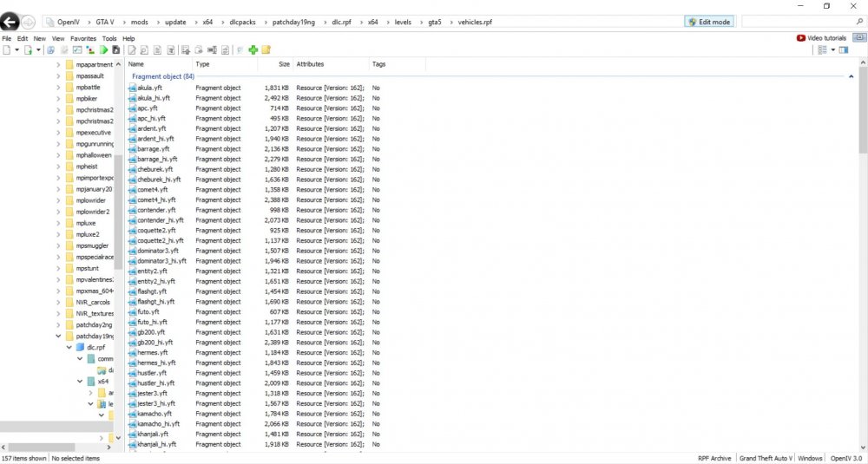Screen dimensions: 868x464
Task: Select the mplowrider2 folder in tree
Action: click(93, 212)
